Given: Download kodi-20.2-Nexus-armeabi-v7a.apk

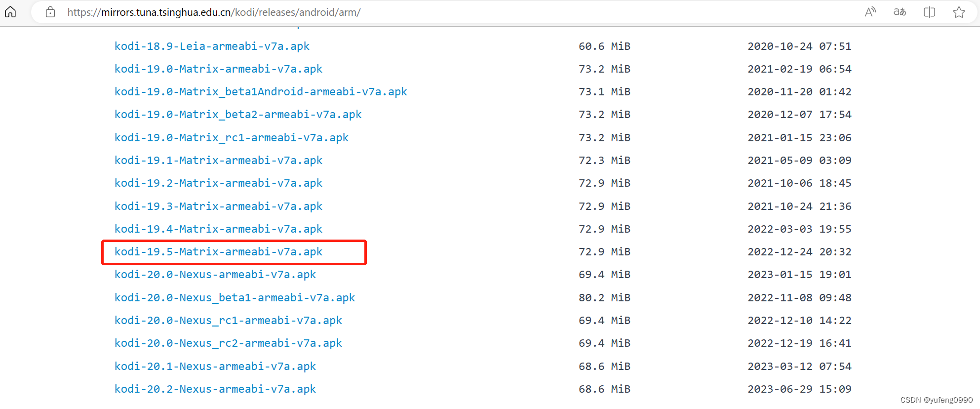Looking at the screenshot, I should click(x=215, y=389).
